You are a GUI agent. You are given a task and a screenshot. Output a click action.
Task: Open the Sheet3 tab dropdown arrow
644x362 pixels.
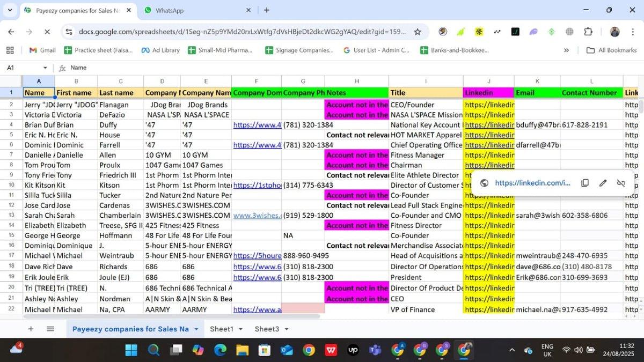click(x=287, y=329)
